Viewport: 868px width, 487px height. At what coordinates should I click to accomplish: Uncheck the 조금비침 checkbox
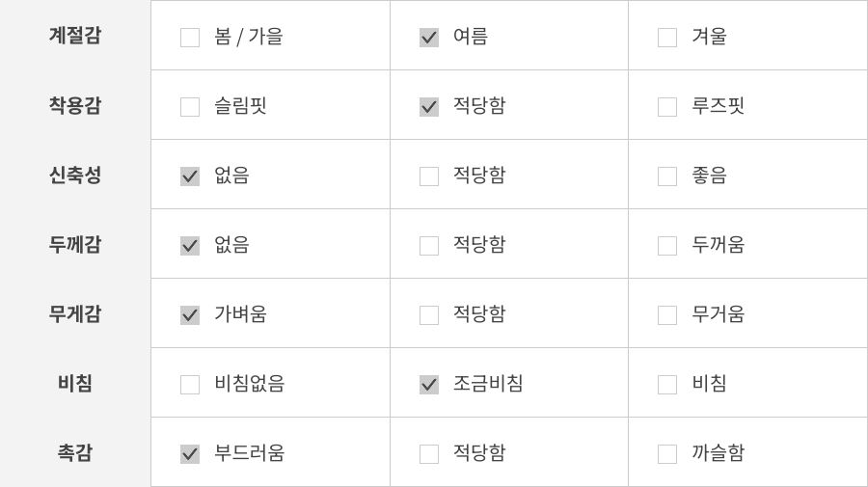pos(429,385)
